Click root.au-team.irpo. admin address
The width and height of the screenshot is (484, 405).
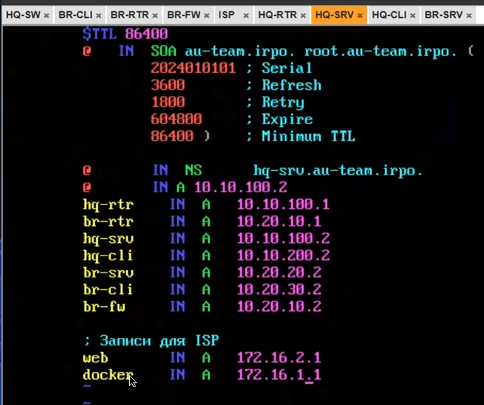380,51
